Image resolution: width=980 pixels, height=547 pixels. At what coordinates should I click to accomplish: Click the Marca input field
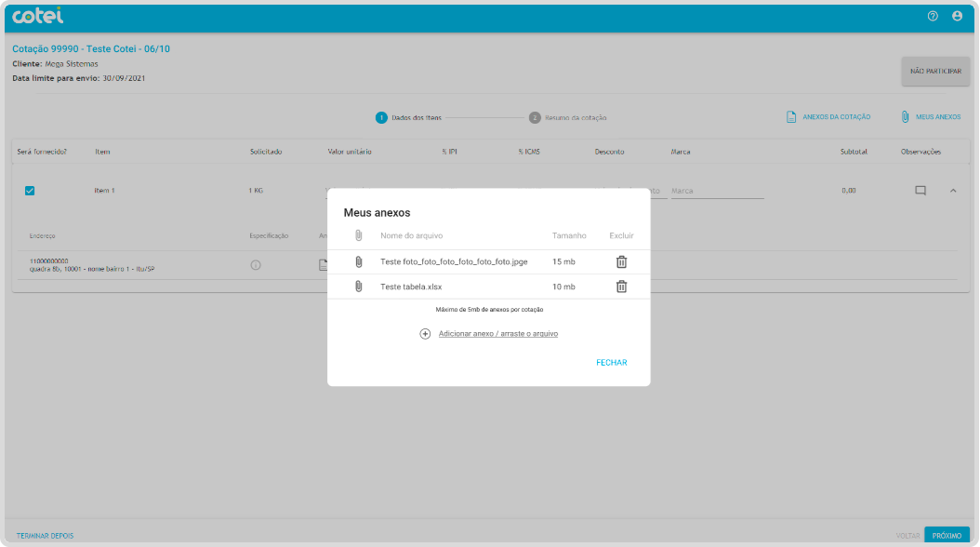pyautogui.click(x=716, y=192)
